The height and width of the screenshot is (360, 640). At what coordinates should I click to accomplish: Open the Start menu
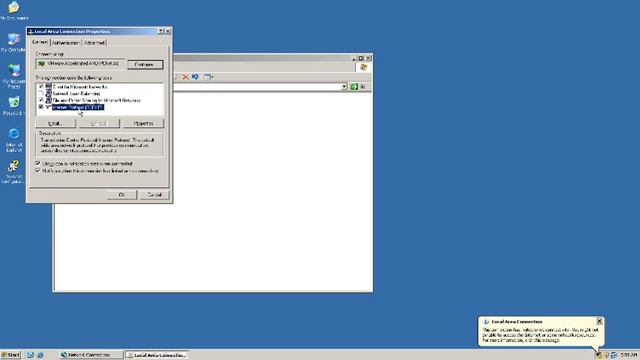pos(11,355)
